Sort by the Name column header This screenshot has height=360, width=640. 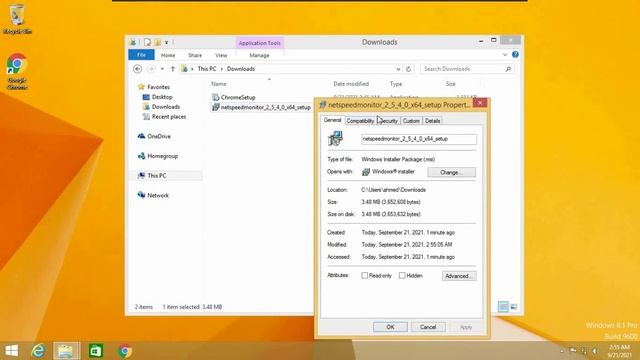pos(218,84)
